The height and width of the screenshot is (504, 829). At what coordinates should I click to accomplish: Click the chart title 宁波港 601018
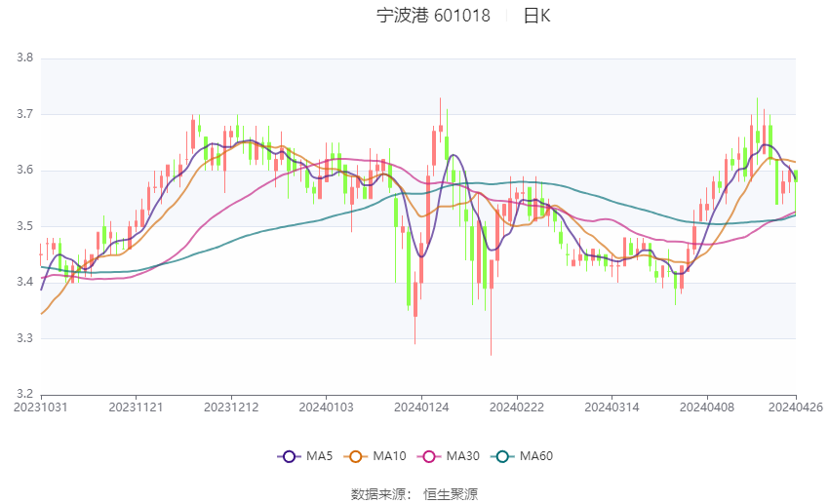433,16
